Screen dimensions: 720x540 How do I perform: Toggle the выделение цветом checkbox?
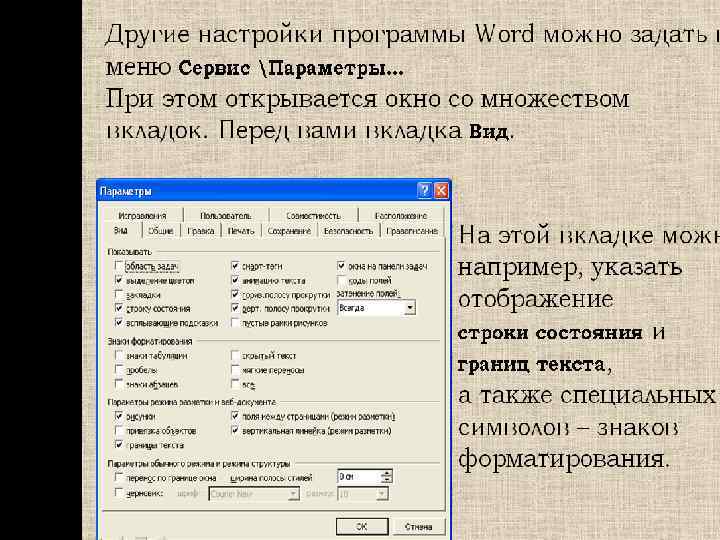(x=119, y=280)
